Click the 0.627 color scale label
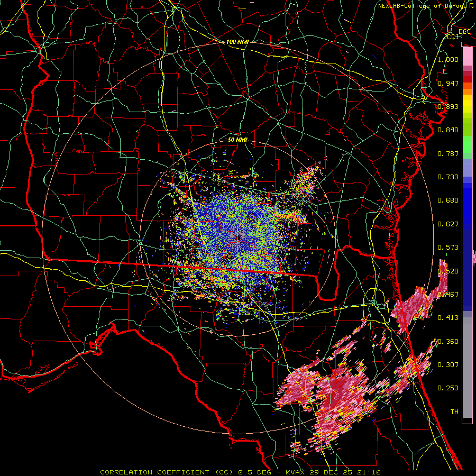476x476 pixels. point(448,224)
